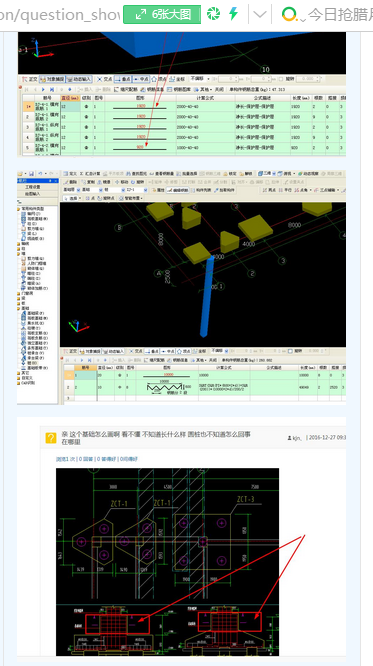Screen dimensions: 373x666
Task: Click the 动态观察 orbit view icon
Action: [x=308, y=174]
